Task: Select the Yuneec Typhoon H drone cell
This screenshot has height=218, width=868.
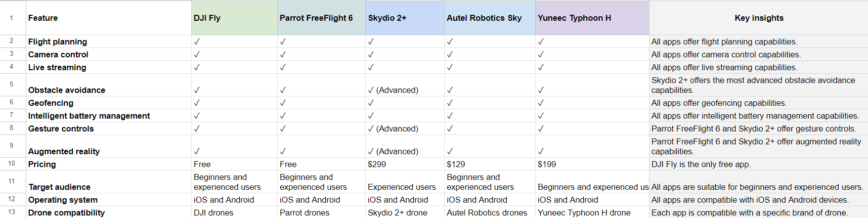Action: pos(592,213)
